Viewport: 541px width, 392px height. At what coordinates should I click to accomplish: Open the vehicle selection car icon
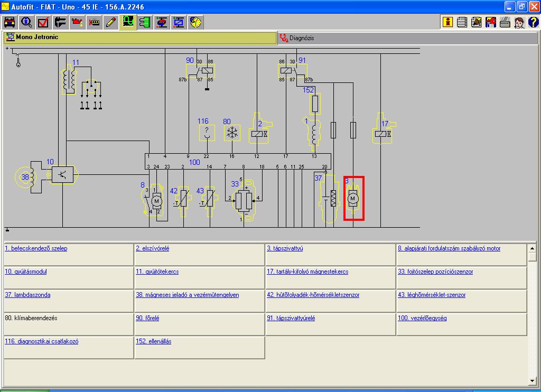coord(10,22)
